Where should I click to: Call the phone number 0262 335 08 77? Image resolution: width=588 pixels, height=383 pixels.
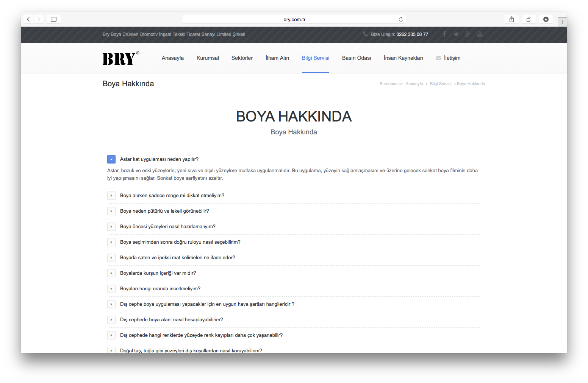pyautogui.click(x=412, y=34)
